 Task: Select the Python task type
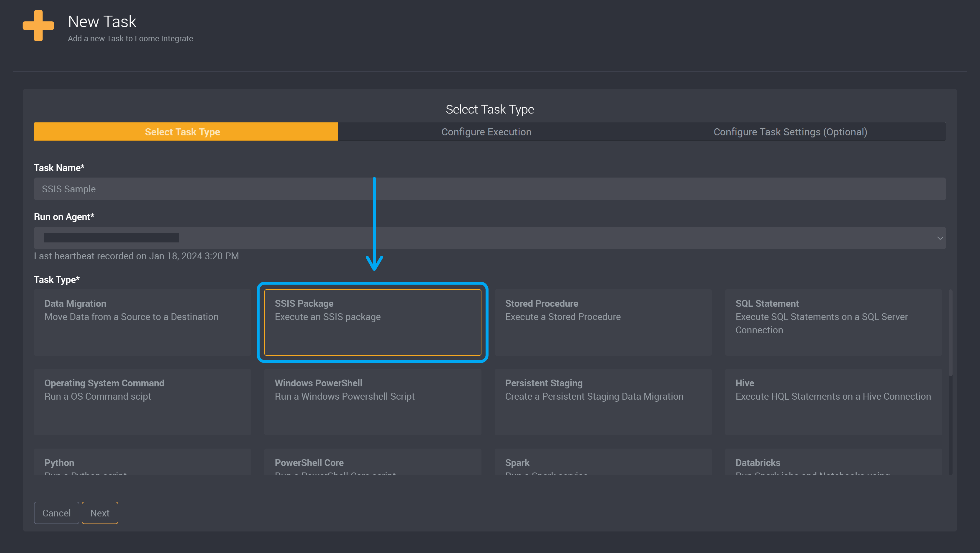142,462
